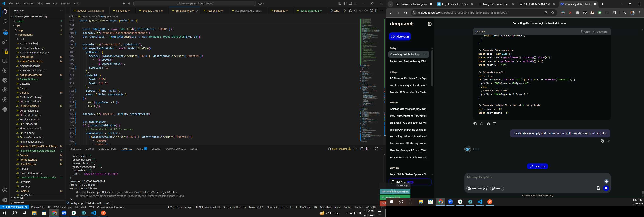Start Go Live server in status bar
The height and width of the screenshot is (217, 644).
coord(325,207)
